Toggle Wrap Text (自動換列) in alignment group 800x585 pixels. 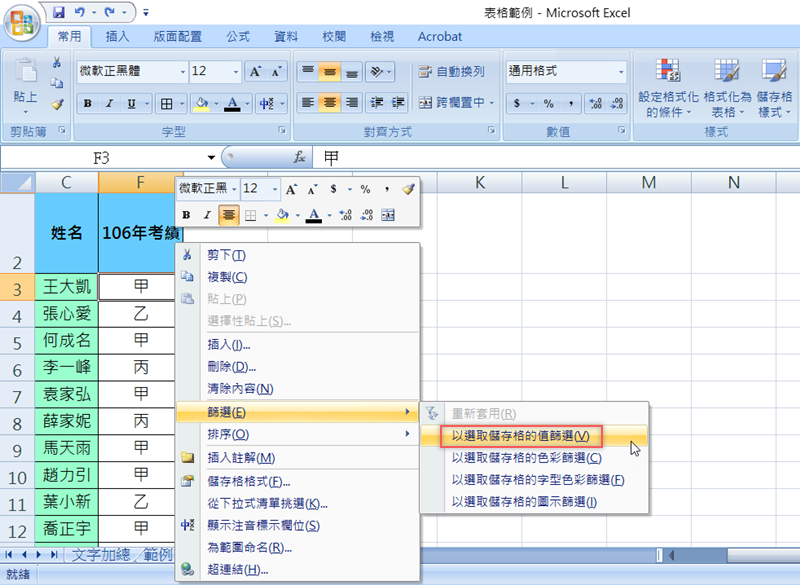(x=451, y=72)
